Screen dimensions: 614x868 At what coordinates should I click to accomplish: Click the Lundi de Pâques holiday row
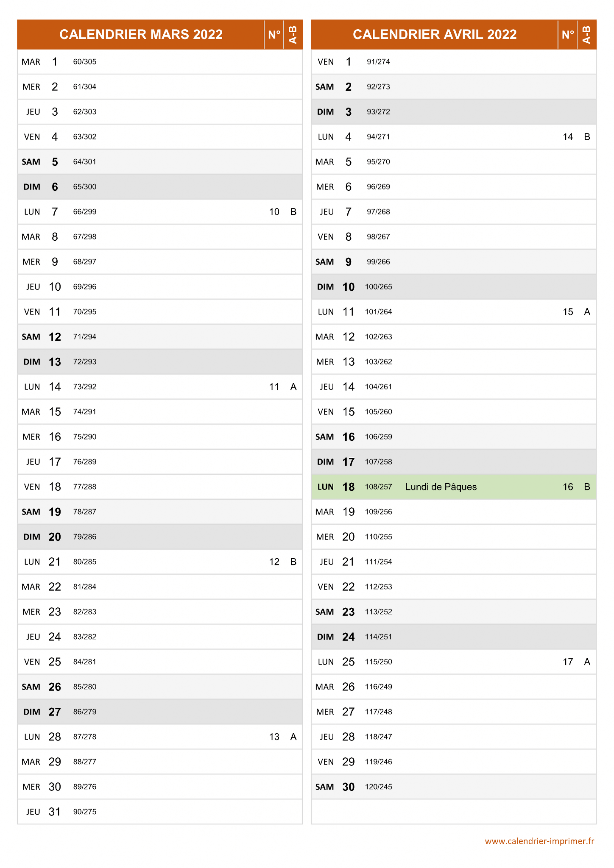pos(454,487)
